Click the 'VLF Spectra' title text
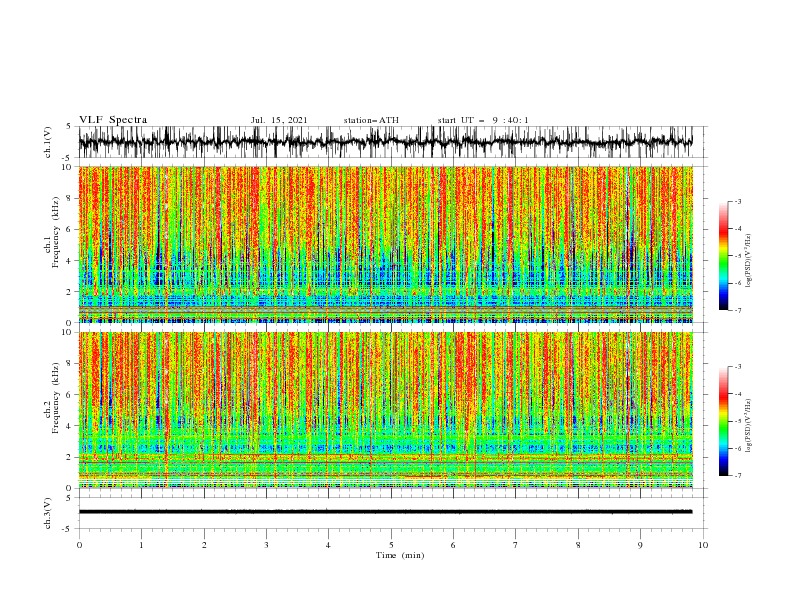Image resolution: width=792 pixels, height=612 pixels. click(113, 120)
